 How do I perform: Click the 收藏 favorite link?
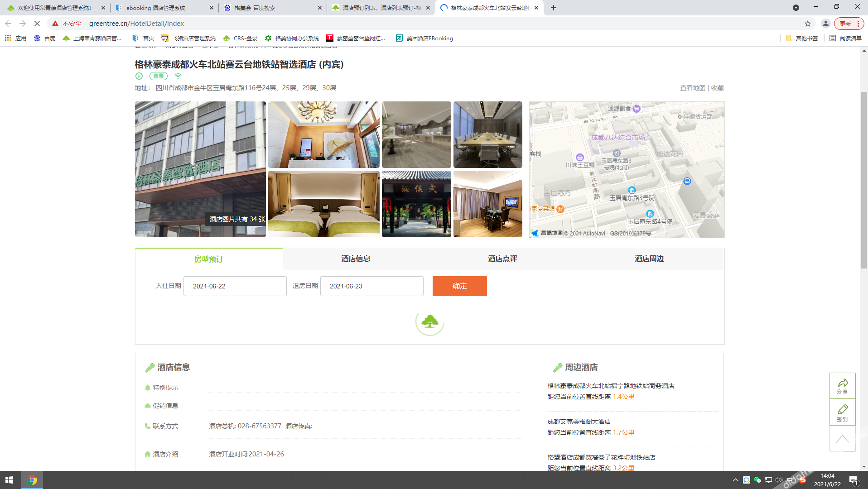(x=717, y=88)
